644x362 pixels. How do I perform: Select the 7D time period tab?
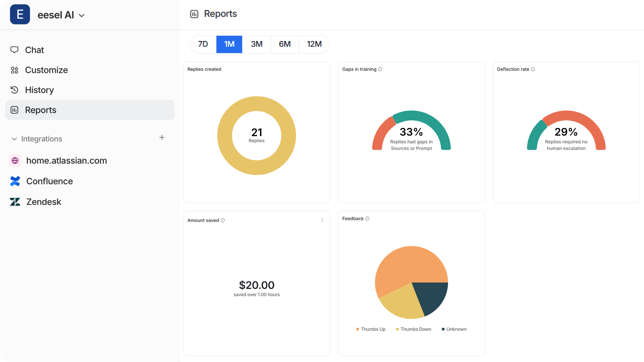(203, 44)
